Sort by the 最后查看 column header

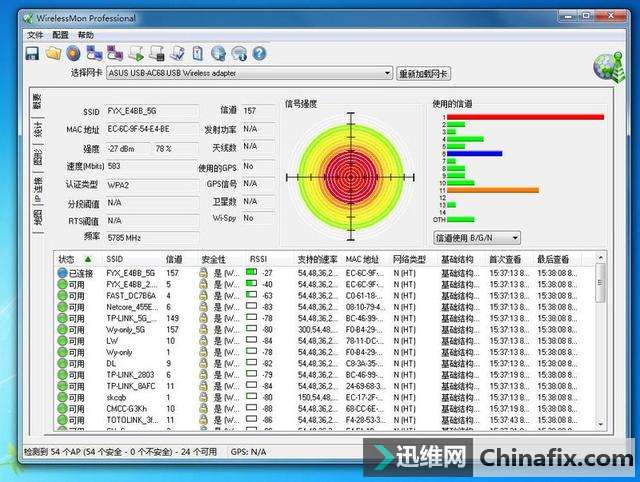click(553, 259)
